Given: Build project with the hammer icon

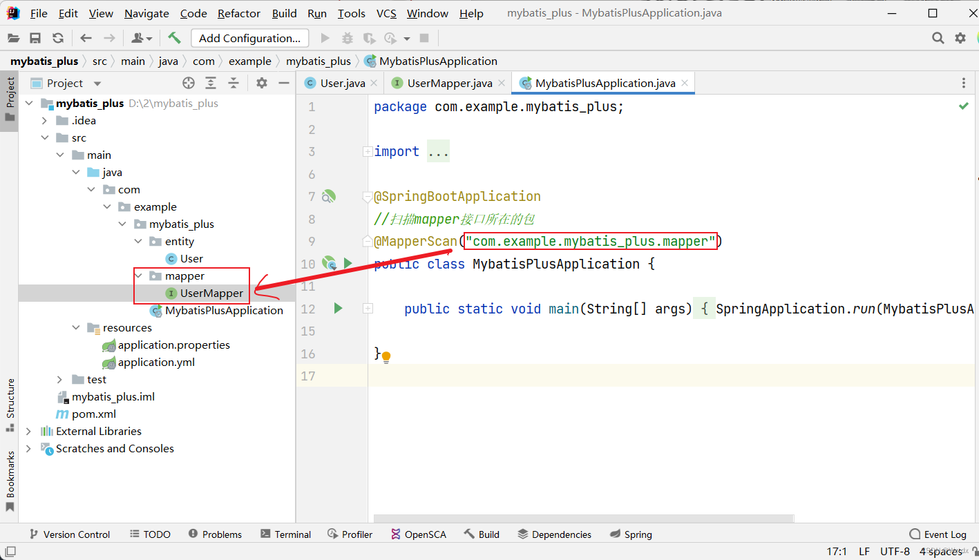Looking at the screenshot, I should [x=174, y=38].
